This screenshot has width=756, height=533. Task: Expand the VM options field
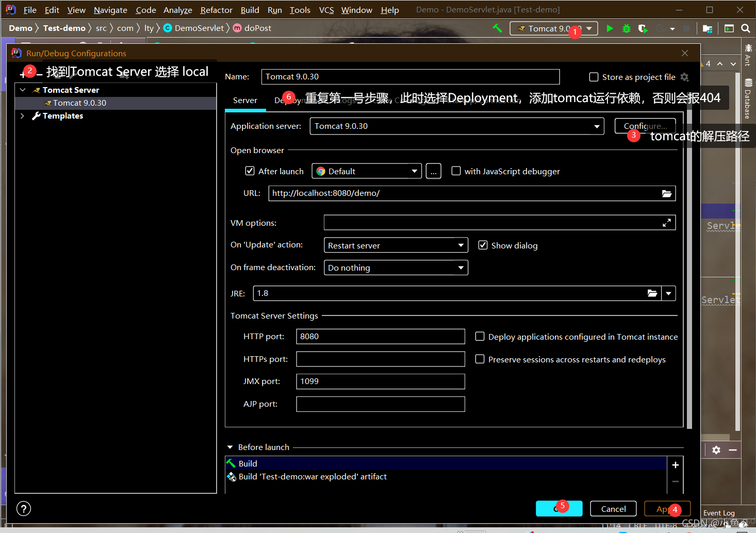[x=667, y=223]
